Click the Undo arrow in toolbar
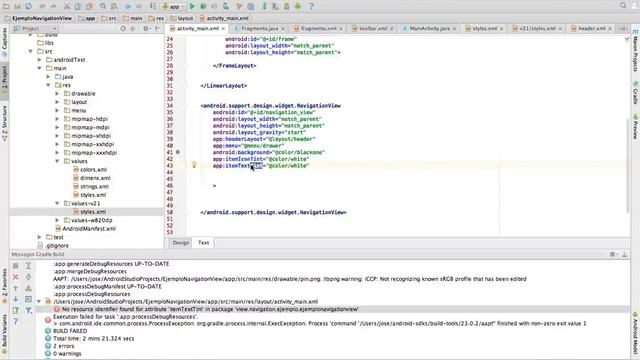This screenshot has height=360, width=640. 42,6
